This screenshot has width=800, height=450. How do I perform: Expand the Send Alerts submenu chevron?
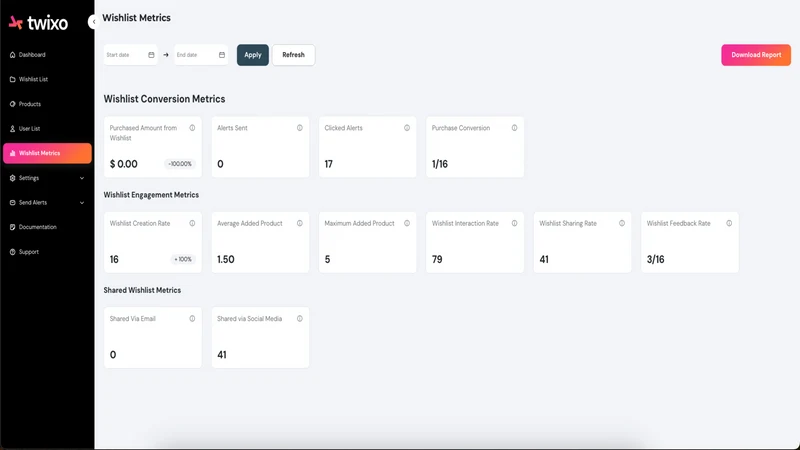pos(82,203)
